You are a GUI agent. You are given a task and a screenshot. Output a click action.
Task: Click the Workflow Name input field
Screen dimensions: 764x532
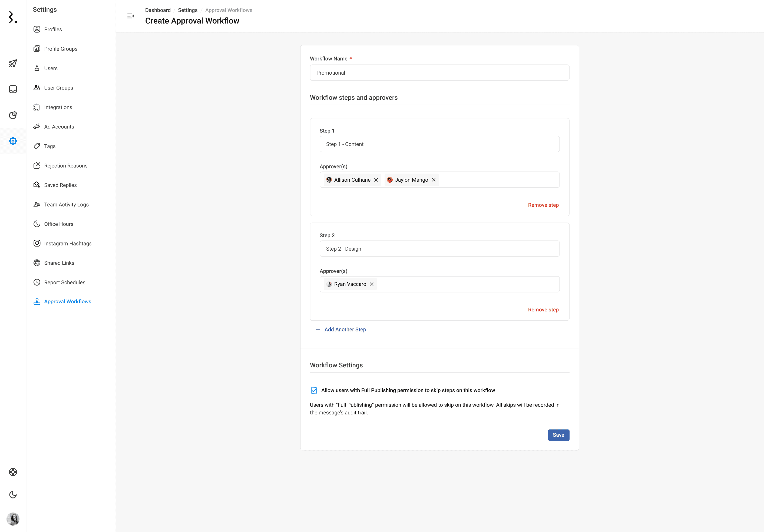(x=439, y=73)
